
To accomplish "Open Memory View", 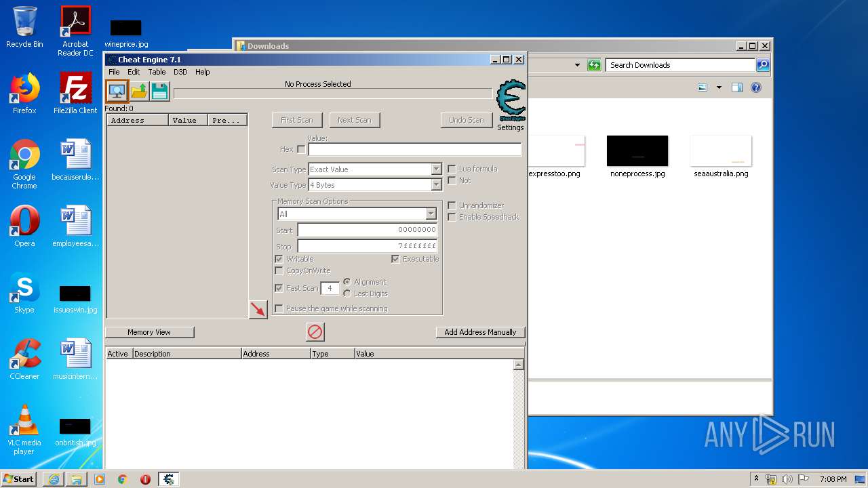I will coord(149,332).
